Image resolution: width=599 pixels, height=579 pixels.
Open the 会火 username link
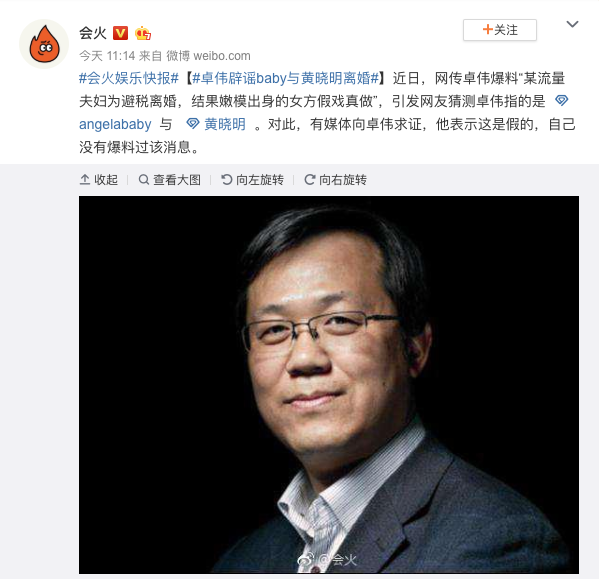(x=93, y=33)
